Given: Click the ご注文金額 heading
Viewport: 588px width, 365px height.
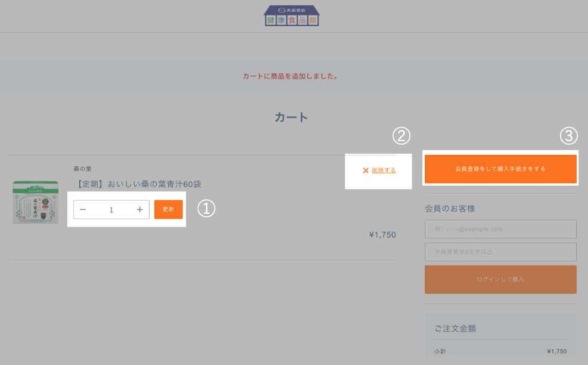Looking at the screenshot, I should click(x=455, y=329).
